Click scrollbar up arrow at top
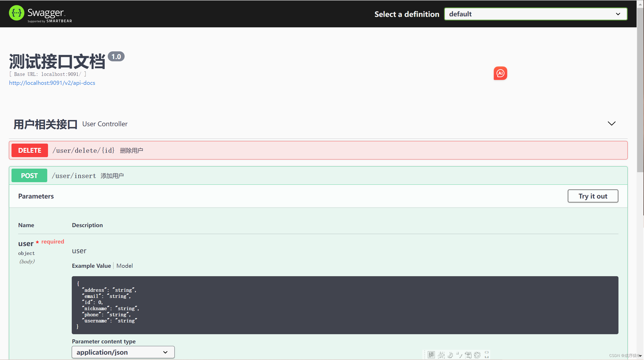The image size is (644, 360). pos(640,4)
